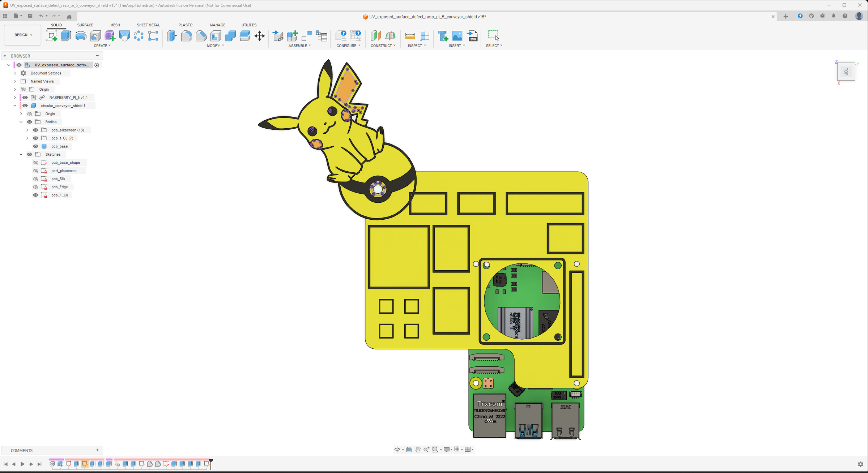The width and height of the screenshot is (868, 473).
Task: Select the Combine tool
Action: pos(230,36)
